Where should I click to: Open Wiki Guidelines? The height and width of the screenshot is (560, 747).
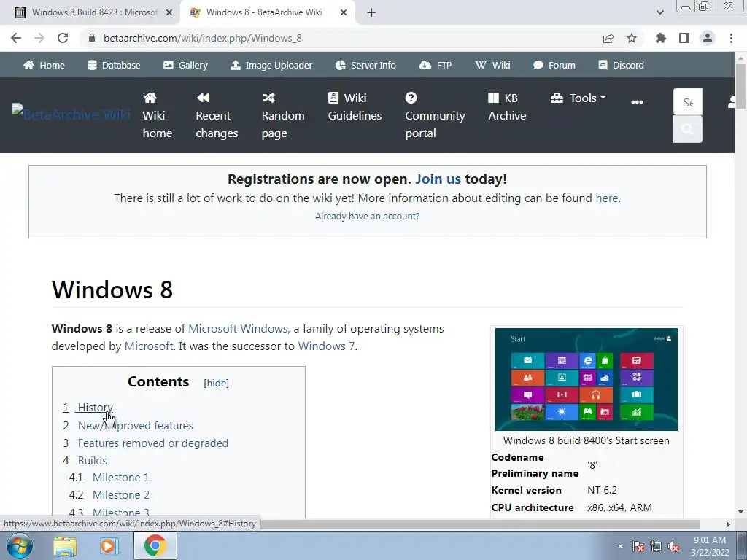355,106
